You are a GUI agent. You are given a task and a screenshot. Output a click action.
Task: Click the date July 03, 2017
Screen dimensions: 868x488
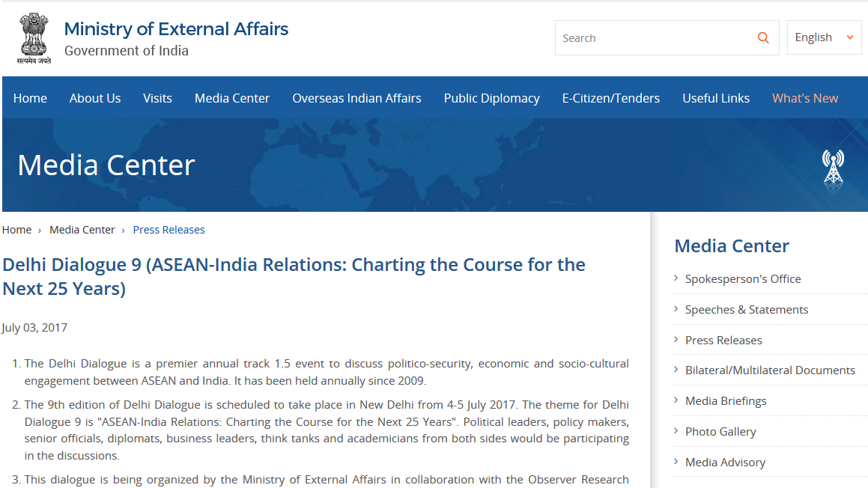[x=34, y=328]
